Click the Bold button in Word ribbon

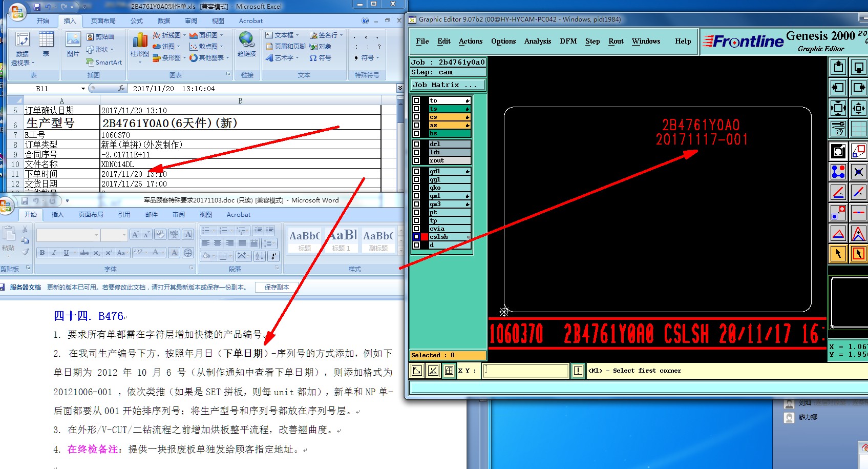[42, 253]
